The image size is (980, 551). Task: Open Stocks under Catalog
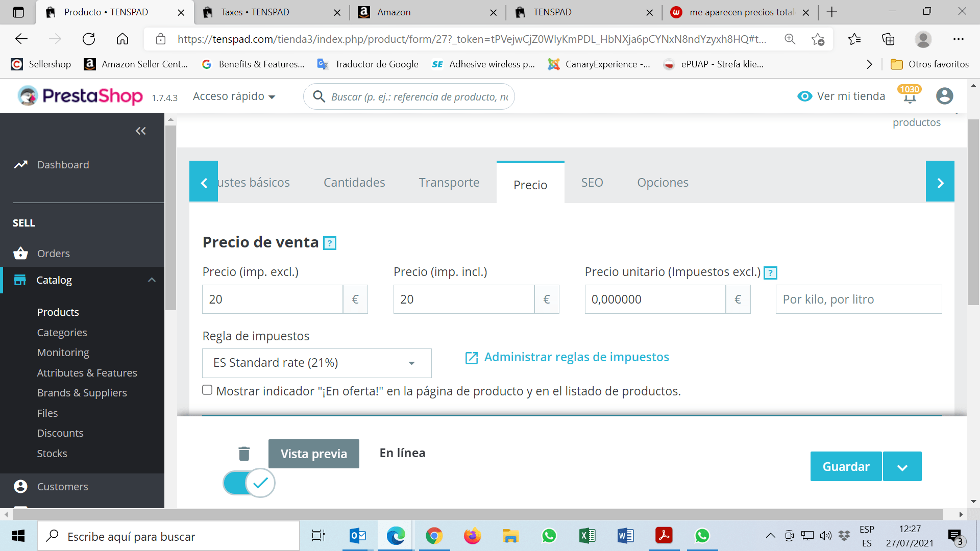pos(52,454)
